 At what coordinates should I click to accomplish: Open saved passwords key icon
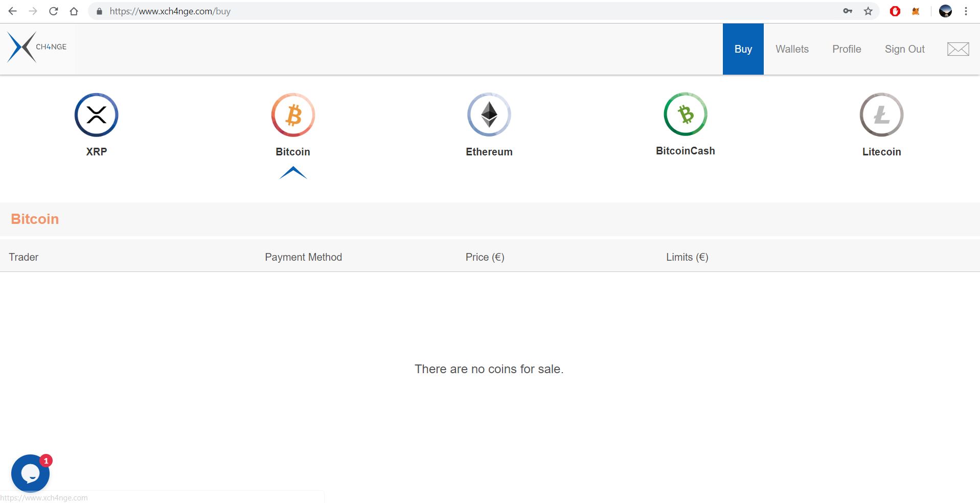(x=848, y=11)
